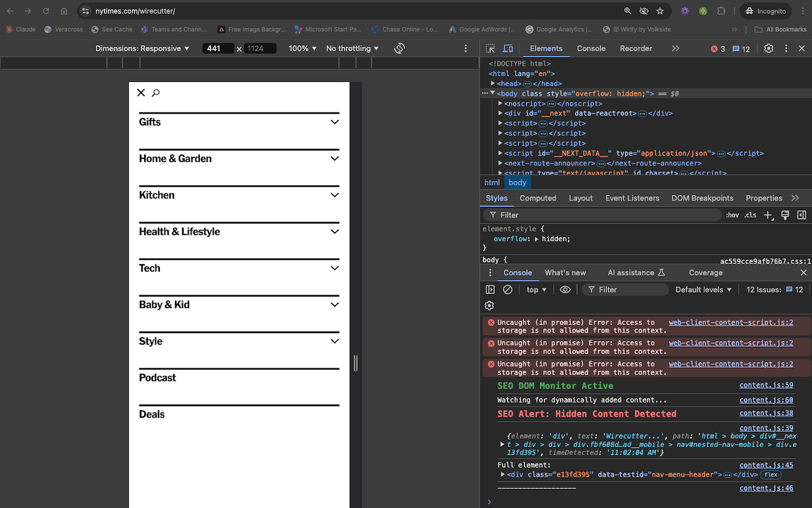Click the rotate viewport icon
812x508 pixels.
click(x=400, y=49)
